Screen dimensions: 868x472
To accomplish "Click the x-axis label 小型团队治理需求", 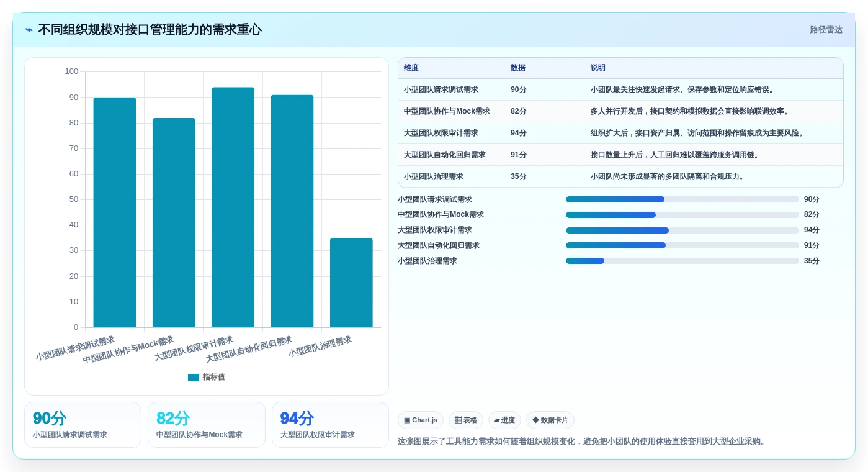I will tap(320, 347).
